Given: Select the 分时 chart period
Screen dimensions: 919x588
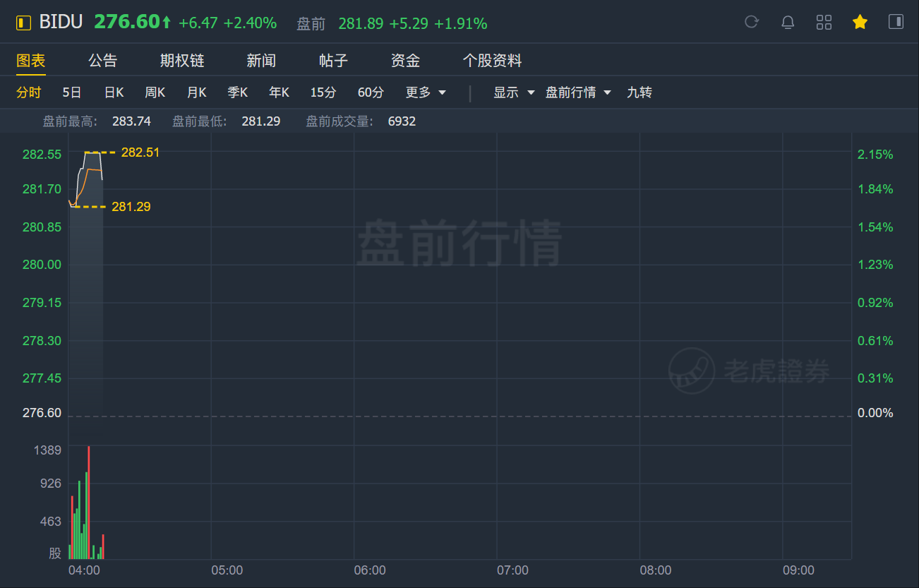Looking at the screenshot, I should [x=29, y=92].
